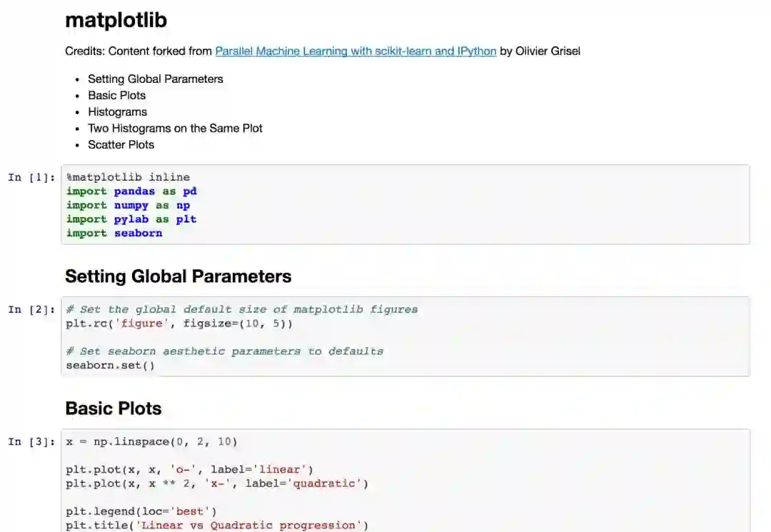The image size is (771, 532).
Task: Click the plt.rc figure figsize code line
Action: pos(178,323)
